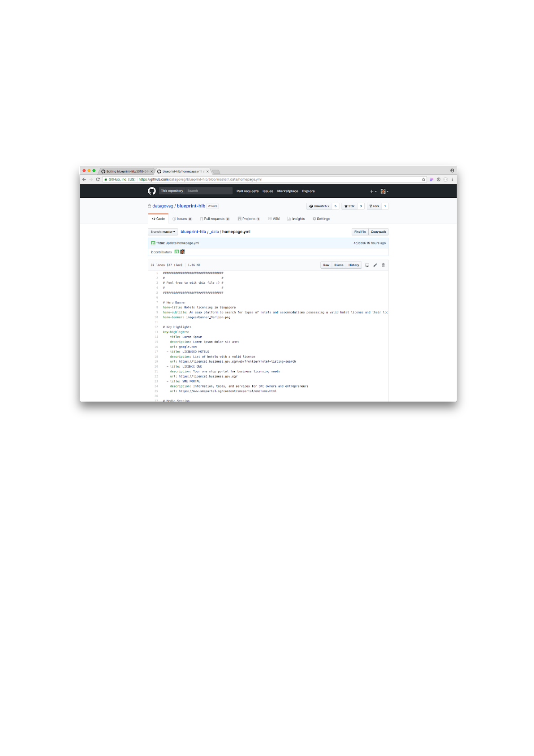Click the 'title: SME PORTAL' line
Image resolution: width=534 pixels, height=756 pixels.
183,381
